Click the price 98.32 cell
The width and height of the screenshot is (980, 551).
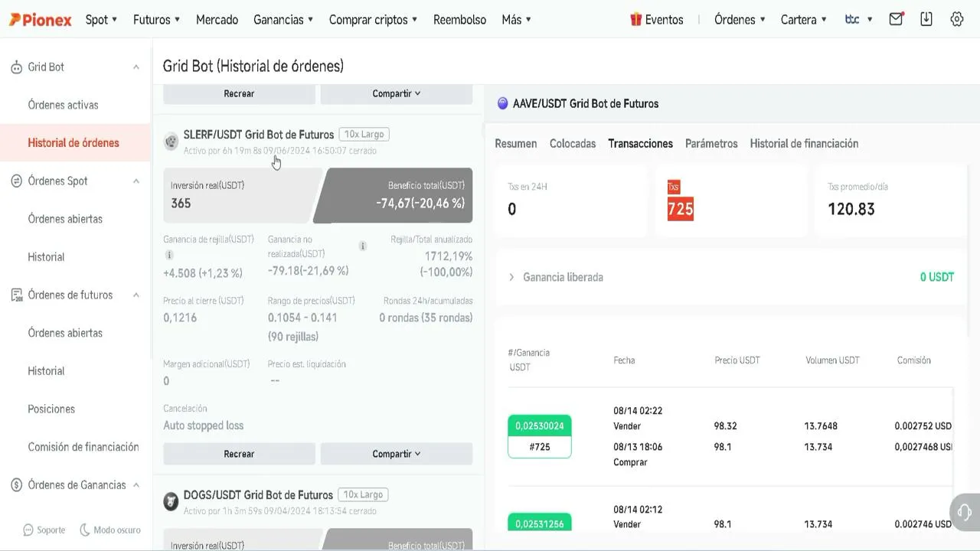(x=725, y=426)
